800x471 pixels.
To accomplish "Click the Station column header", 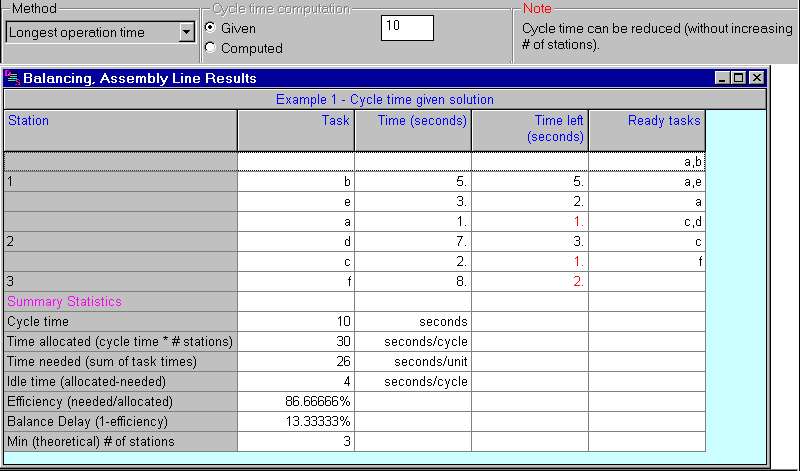I will coord(120,129).
